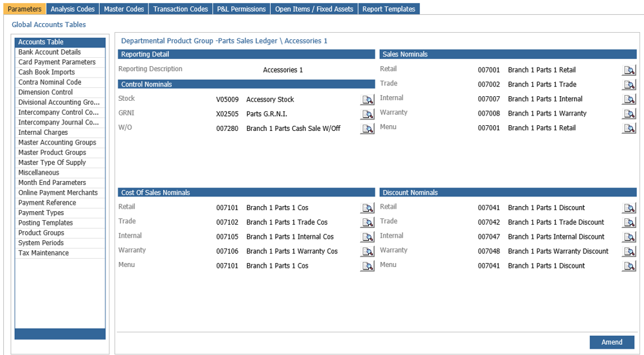
Task: Select Tax Maintenance list entry
Action: pos(60,253)
